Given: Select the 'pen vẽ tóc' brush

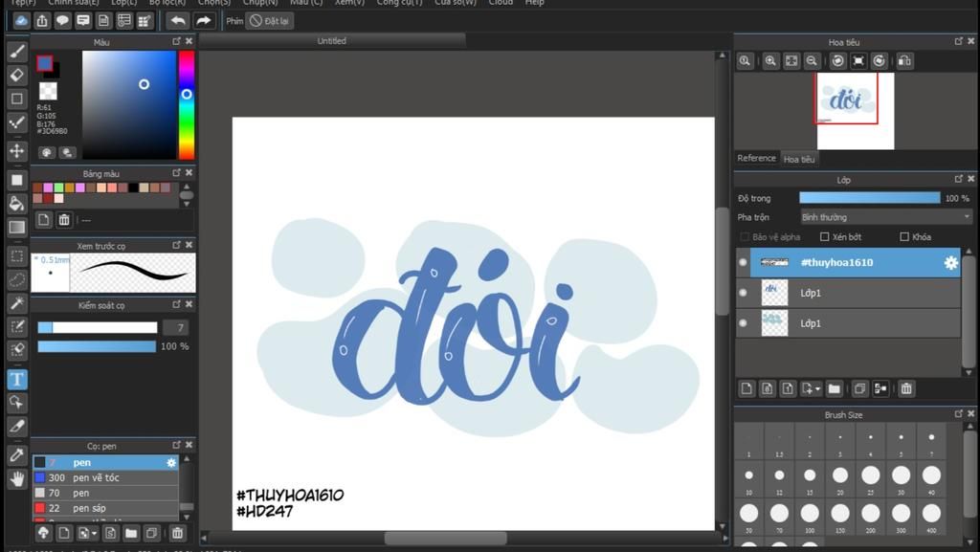Looking at the screenshot, I should point(105,477).
